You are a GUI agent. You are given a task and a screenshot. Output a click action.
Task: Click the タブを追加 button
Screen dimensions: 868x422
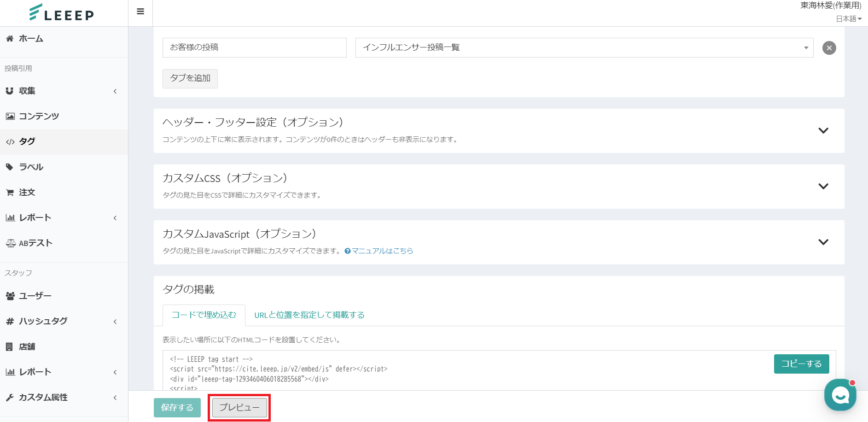coord(190,78)
